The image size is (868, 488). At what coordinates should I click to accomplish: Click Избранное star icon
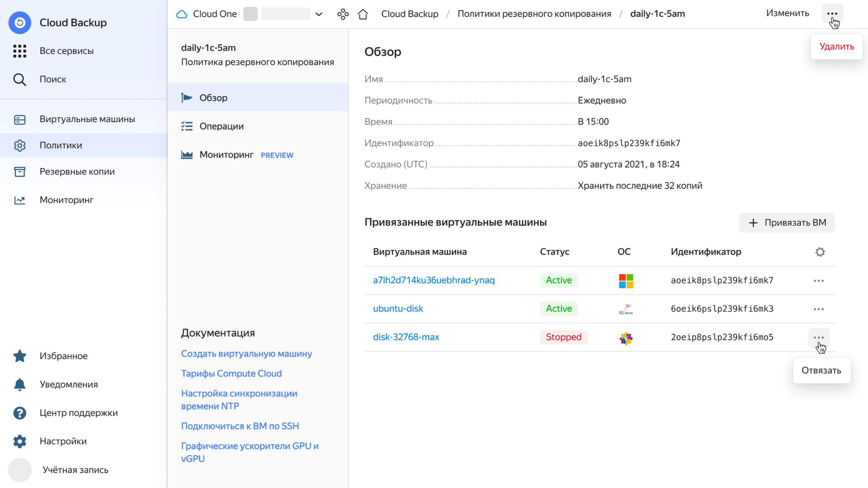[x=20, y=356]
